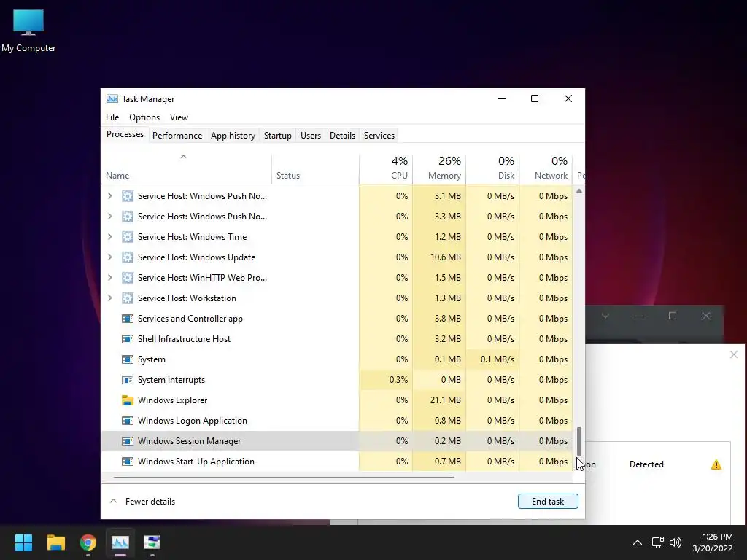The height and width of the screenshot is (560, 747).
Task: Click the scrollbar up arrow
Action: click(578, 191)
